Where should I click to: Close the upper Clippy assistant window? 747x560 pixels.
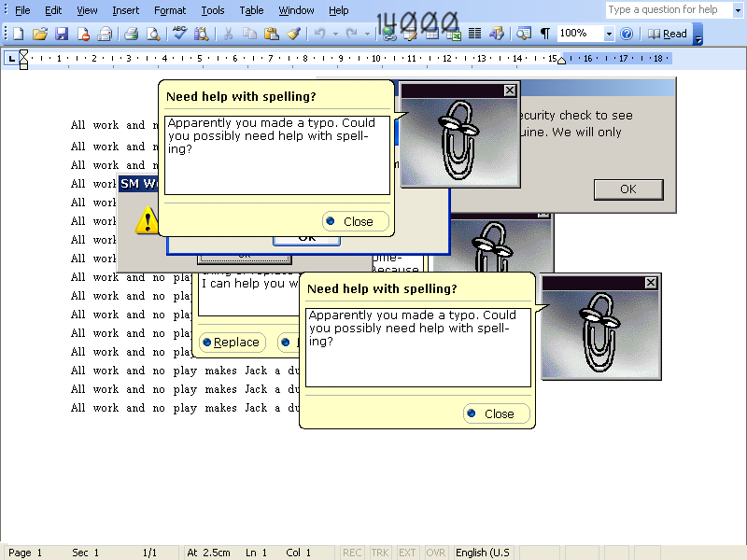510,91
